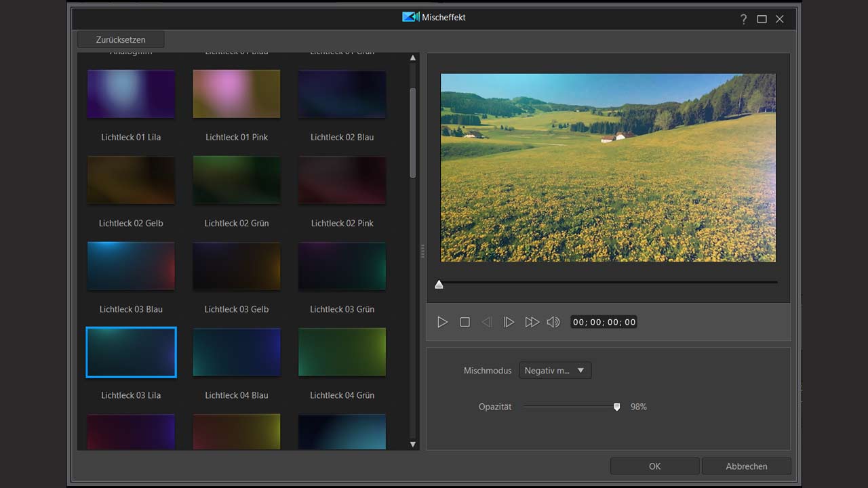Maximize the Mischeffekt dialog window
Viewport: 868px width, 488px height.
762,19
